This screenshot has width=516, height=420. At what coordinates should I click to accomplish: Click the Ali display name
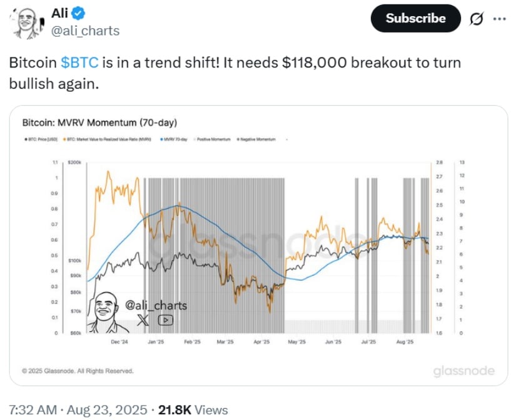59,13
